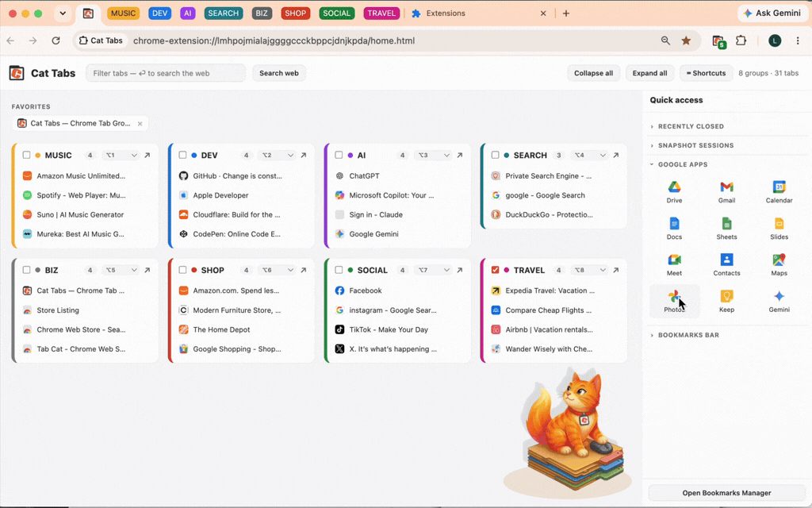This screenshot has width=812, height=508.
Task: Uncheck the TRAVEL group checkbox
Action: [x=495, y=270]
